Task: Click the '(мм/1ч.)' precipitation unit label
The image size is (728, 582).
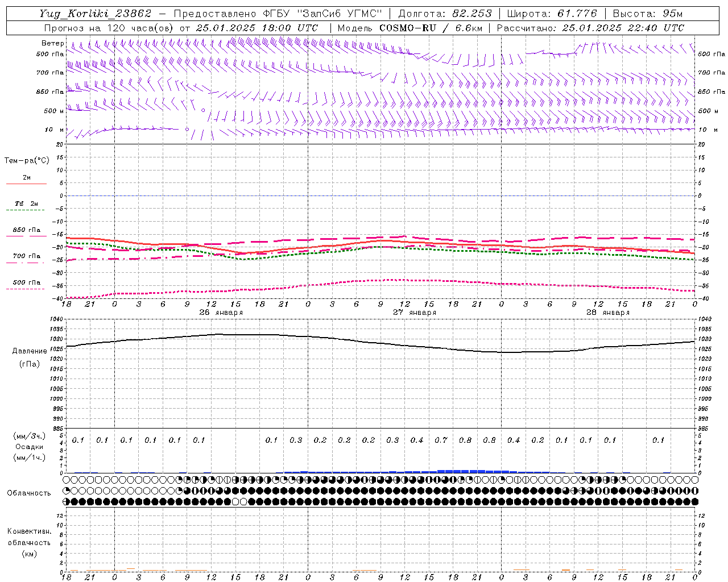Action: point(29,458)
